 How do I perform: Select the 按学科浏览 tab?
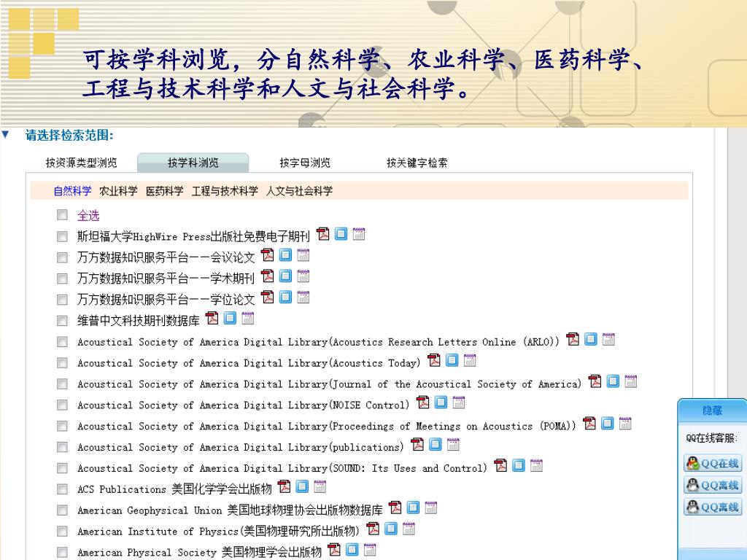click(x=193, y=163)
